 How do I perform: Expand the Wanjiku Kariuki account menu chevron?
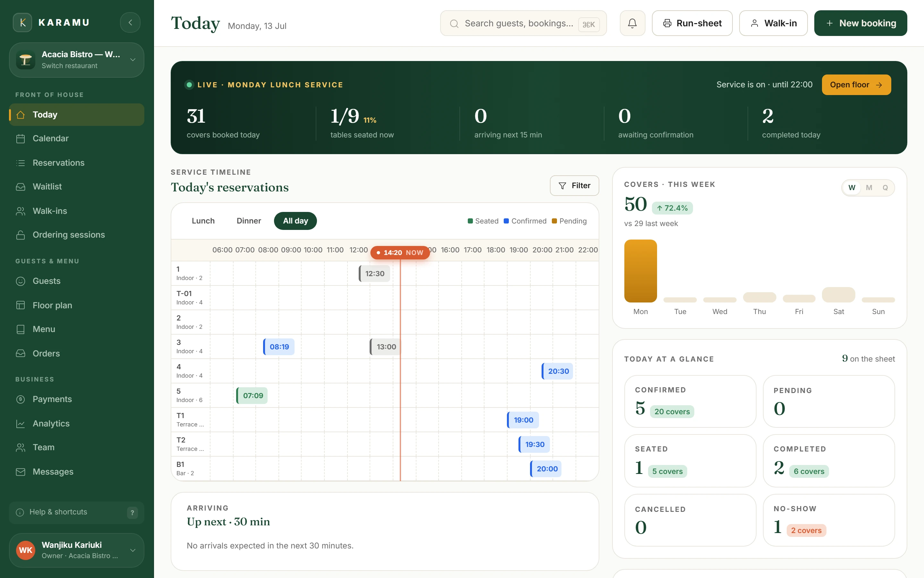pyautogui.click(x=133, y=550)
